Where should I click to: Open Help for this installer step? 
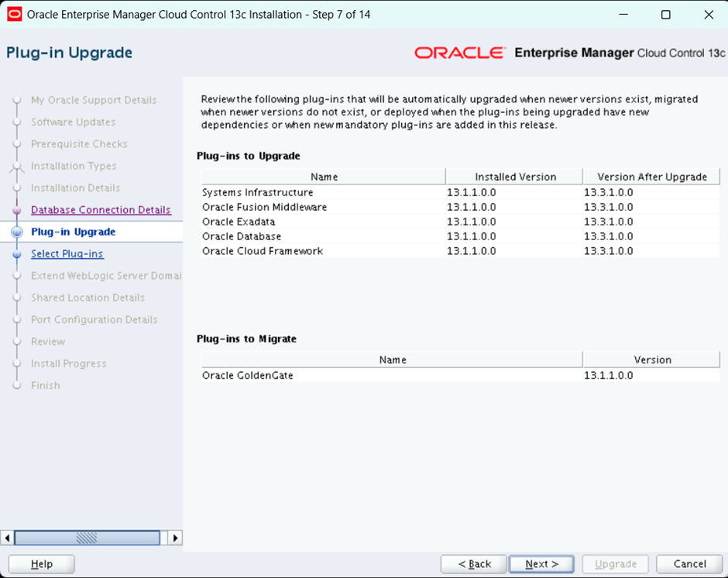[41, 564]
